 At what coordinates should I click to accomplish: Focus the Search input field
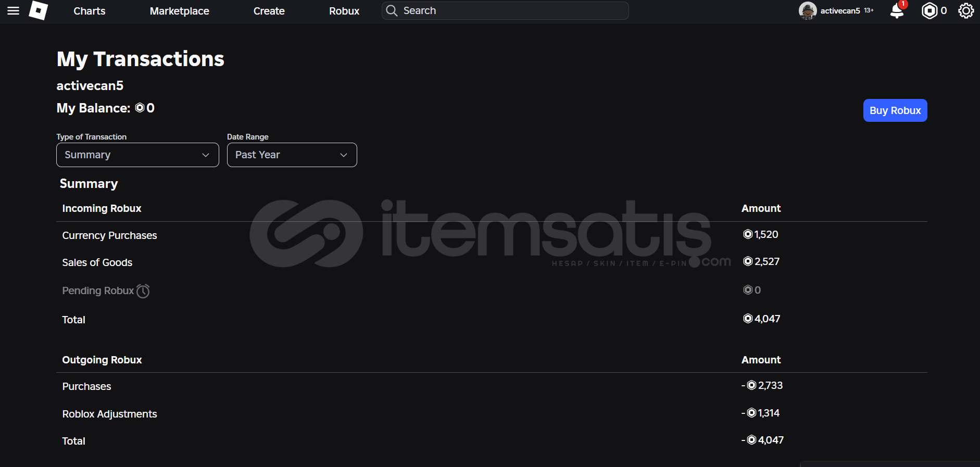[505, 10]
